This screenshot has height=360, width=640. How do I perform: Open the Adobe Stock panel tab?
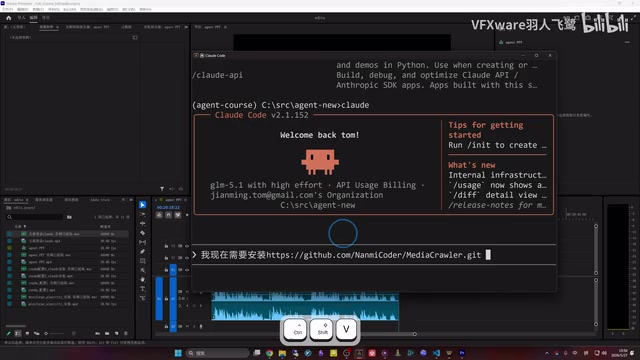[100, 200]
